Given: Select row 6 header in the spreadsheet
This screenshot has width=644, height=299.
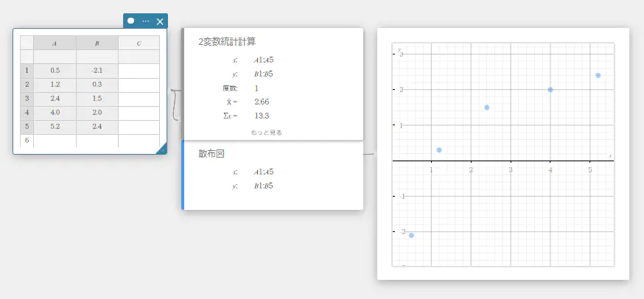Looking at the screenshot, I should pos(27,140).
